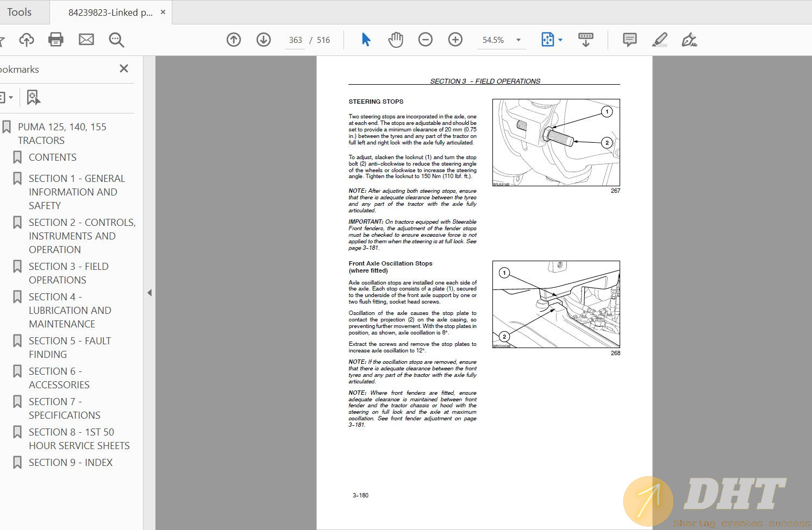Click the fit page view icon

[547, 40]
